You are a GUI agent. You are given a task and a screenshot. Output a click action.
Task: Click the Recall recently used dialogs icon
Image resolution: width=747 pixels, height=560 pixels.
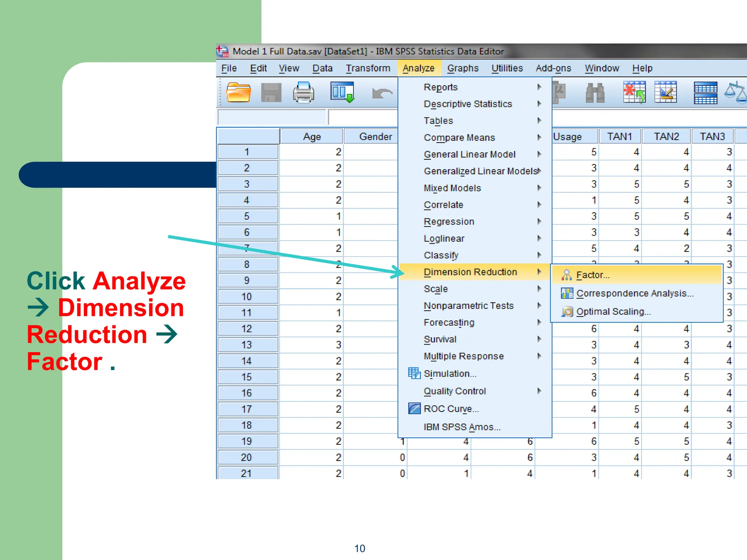(x=342, y=93)
